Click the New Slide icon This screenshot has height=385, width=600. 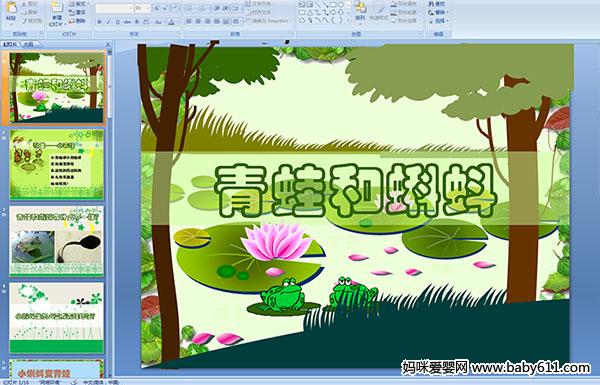coord(57,7)
